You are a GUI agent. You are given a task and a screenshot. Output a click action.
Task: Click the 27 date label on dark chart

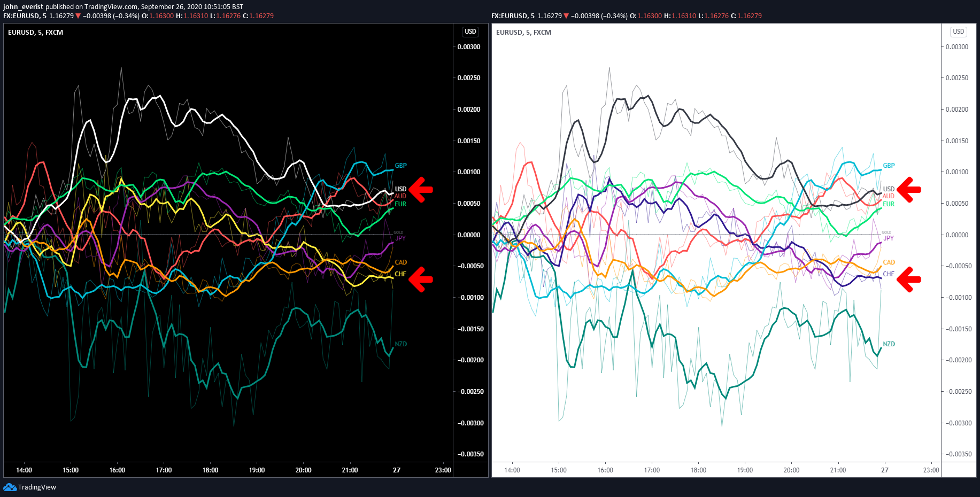[x=397, y=470]
